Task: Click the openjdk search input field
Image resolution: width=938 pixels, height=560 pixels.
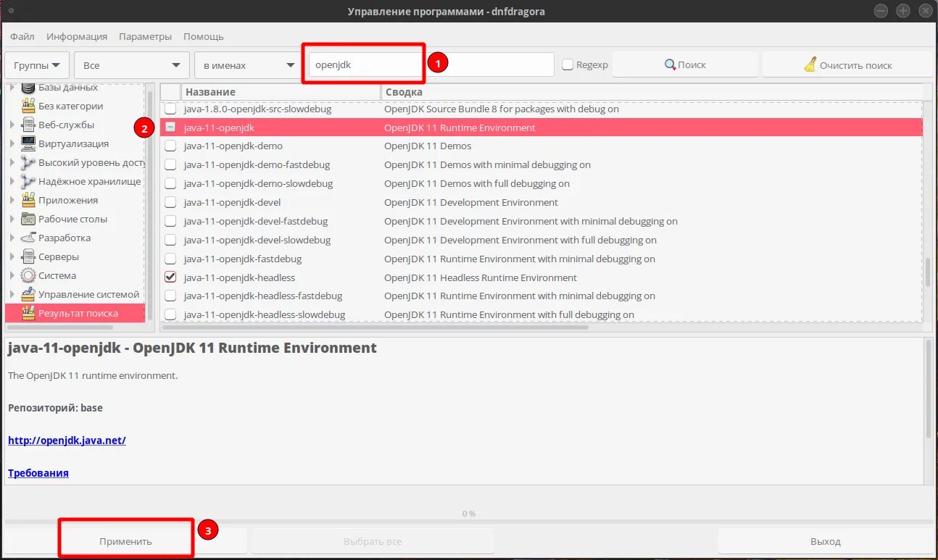Action: [x=431, y=64]
